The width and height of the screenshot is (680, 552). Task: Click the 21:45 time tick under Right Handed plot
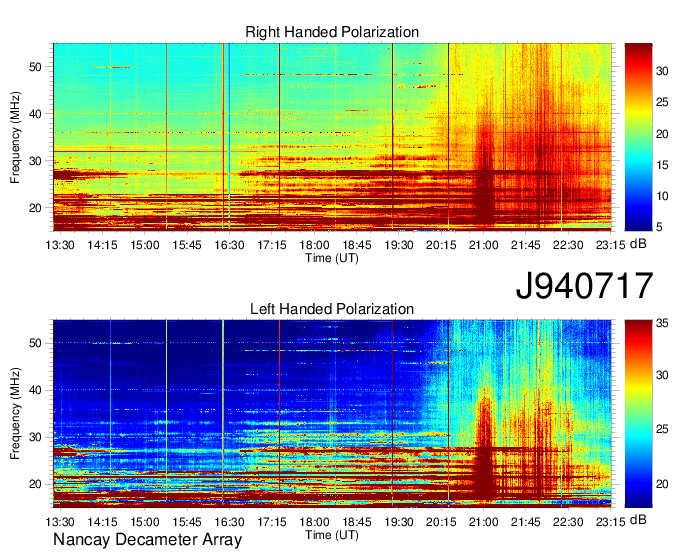526,245
